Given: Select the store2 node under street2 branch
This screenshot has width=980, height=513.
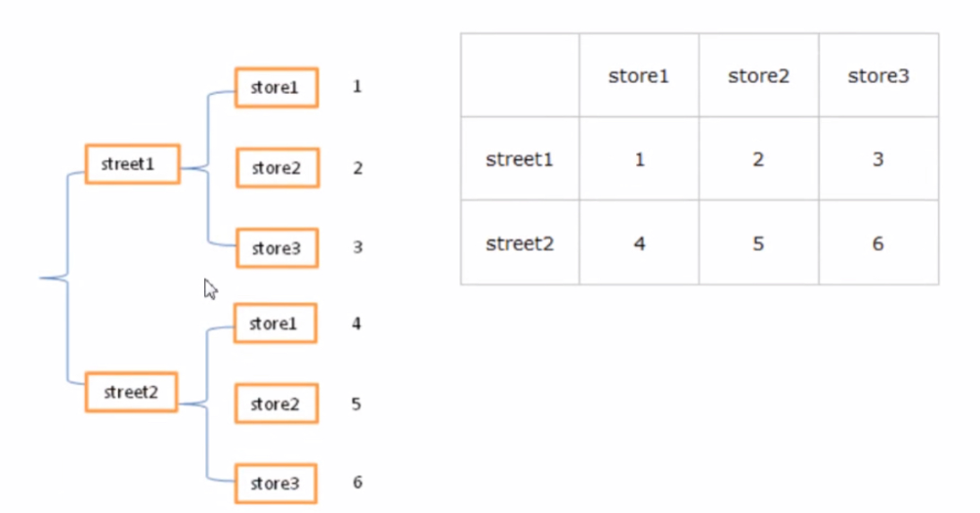Looking at the screenshot, I should point(276,404).
